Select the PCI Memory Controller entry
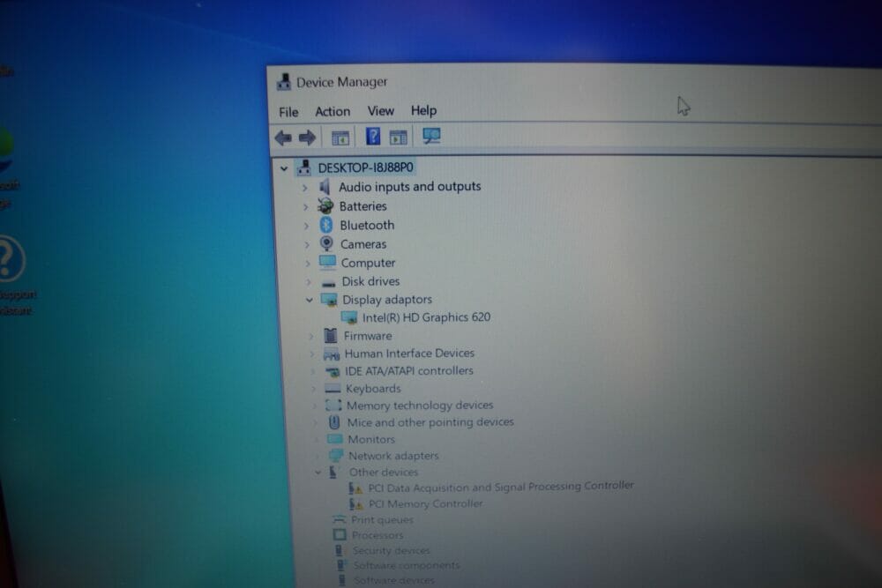 tap(426, 503)
